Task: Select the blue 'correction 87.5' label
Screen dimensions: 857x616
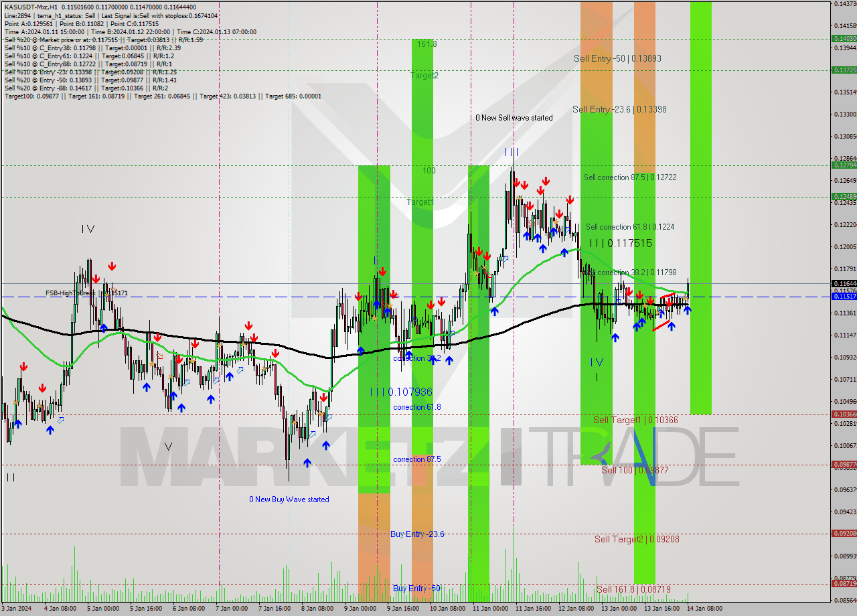Action: point(416,459)
